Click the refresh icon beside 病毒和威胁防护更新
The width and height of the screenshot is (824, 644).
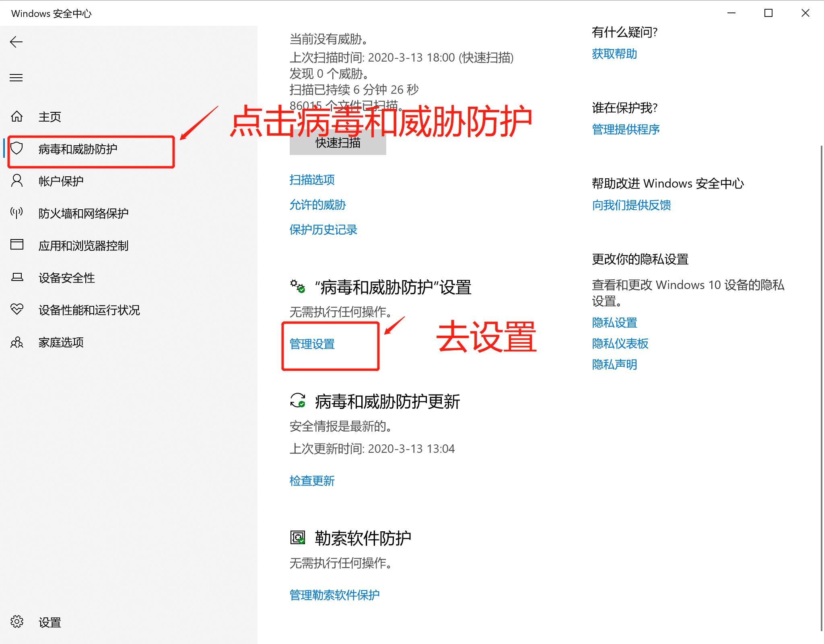click(298, 400)
